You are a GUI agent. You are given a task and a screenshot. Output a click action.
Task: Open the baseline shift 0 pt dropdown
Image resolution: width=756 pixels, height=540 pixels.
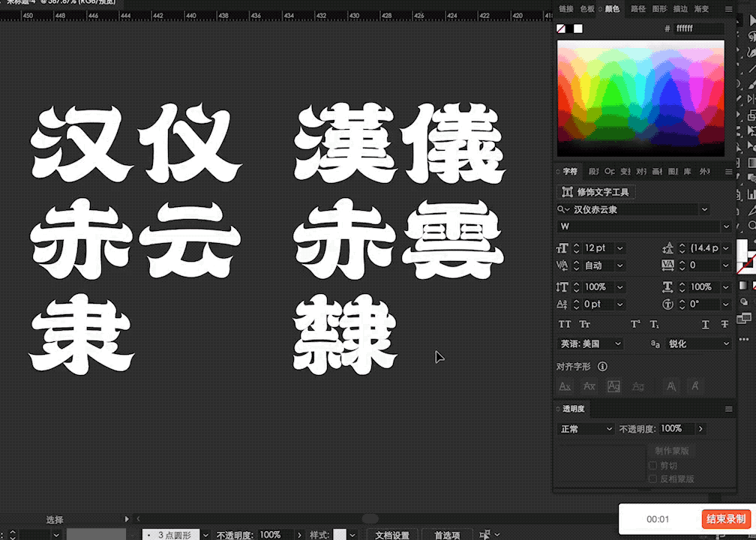tap(620, 304)
